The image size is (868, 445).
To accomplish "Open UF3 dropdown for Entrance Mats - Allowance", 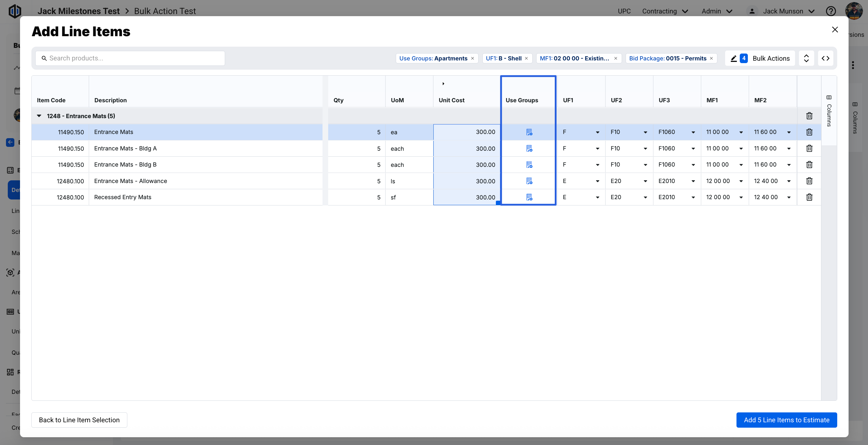I will tap(693, 181).
